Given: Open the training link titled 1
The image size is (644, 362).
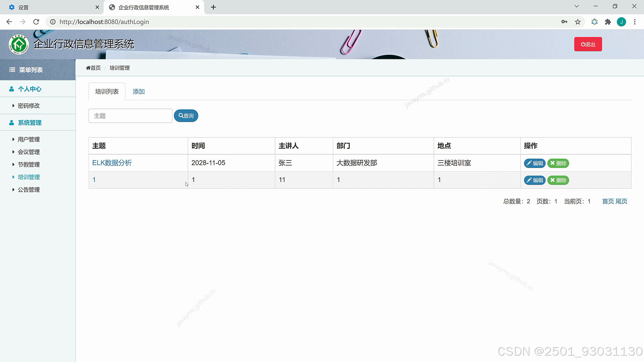Looking at the screenshot, I should pyautogui.click(x=94, y=180).
